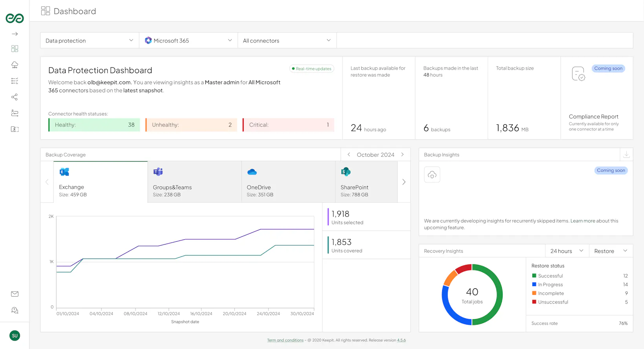The image size is (644, 349).
Task: Open the cloud backup sidebar icon
Action: (15, 65)
